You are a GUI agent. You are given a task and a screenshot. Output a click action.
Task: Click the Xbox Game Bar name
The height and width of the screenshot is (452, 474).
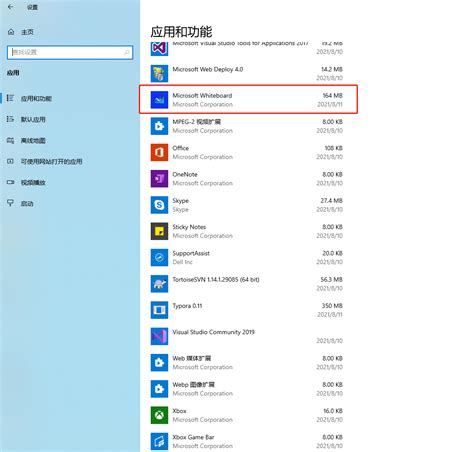click(193, 437)
